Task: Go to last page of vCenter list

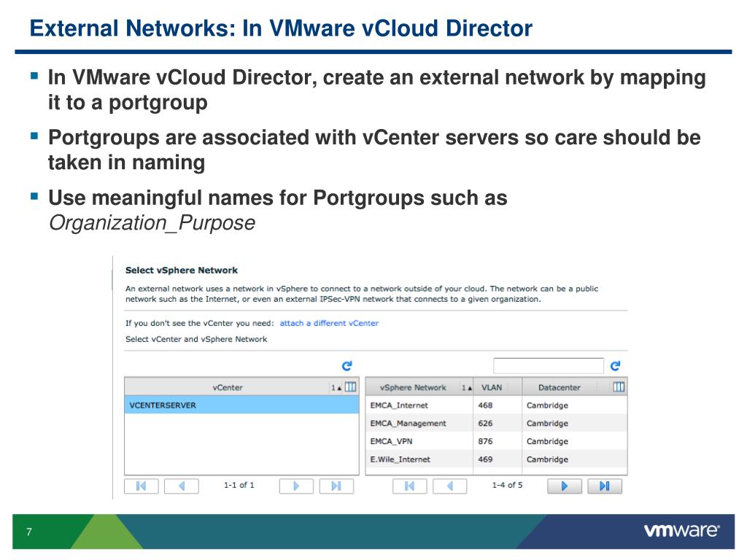Action: point(336,486)
